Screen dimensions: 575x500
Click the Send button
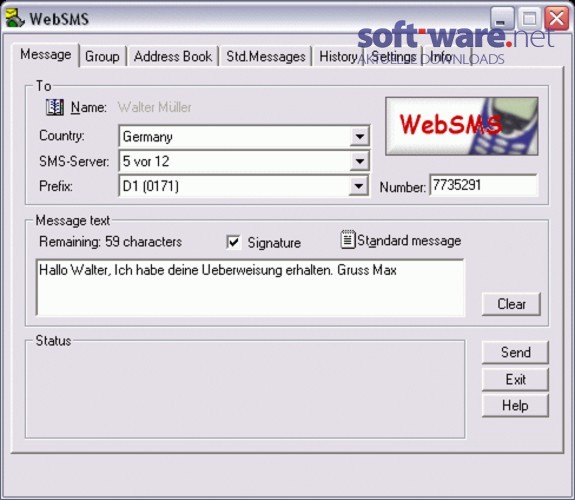[x=515, y=352]
